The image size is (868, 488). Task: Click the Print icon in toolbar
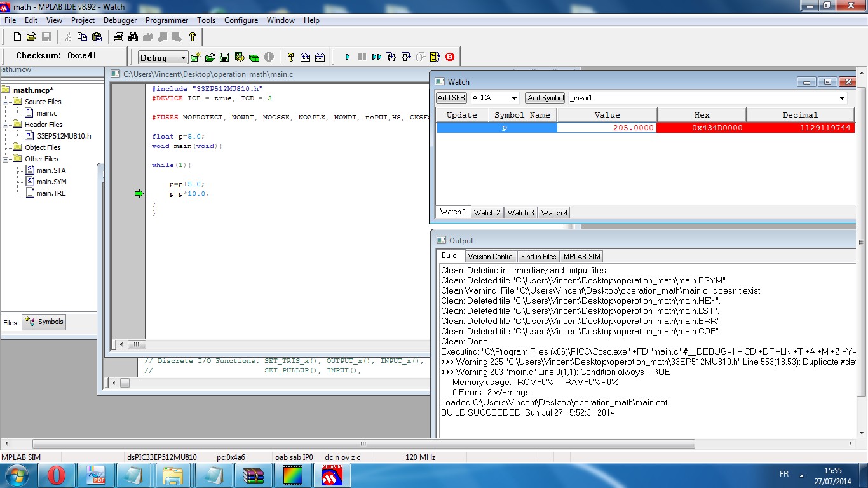coord(118,37)
